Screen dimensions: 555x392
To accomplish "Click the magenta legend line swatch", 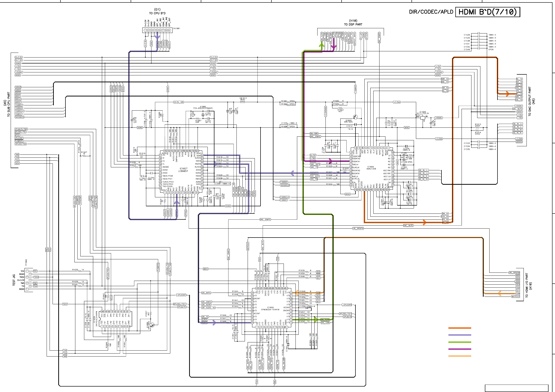I will click(460, 349).
